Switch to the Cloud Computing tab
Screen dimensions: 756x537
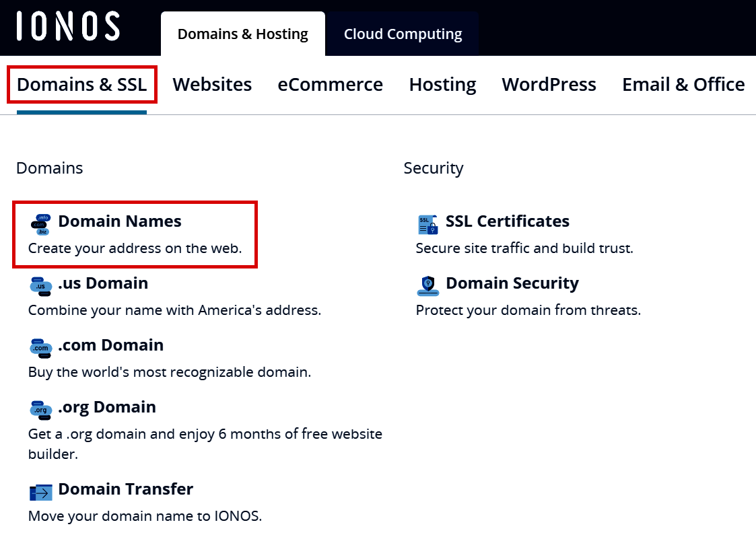(402, 33)
